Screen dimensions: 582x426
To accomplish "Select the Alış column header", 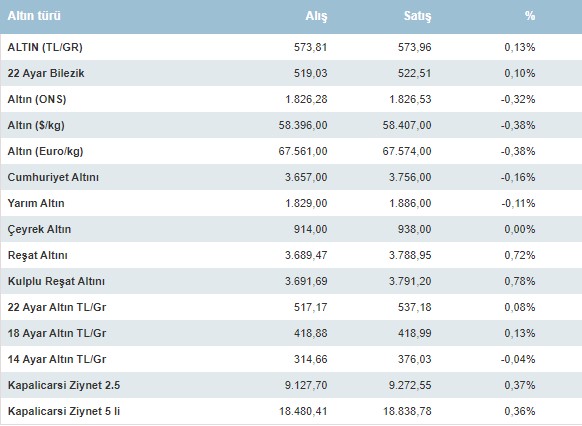I will [x=316, y=16].
